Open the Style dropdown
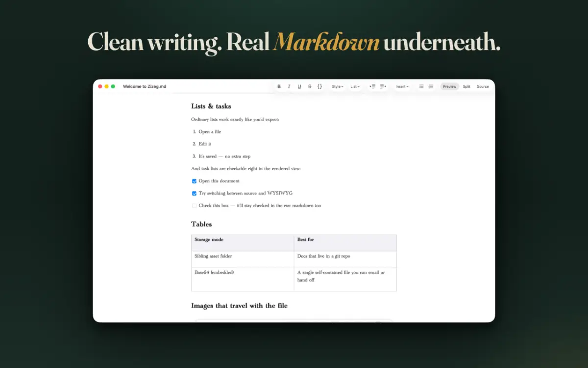The width and height of the screenshot is (588, 368). (338, 86)
